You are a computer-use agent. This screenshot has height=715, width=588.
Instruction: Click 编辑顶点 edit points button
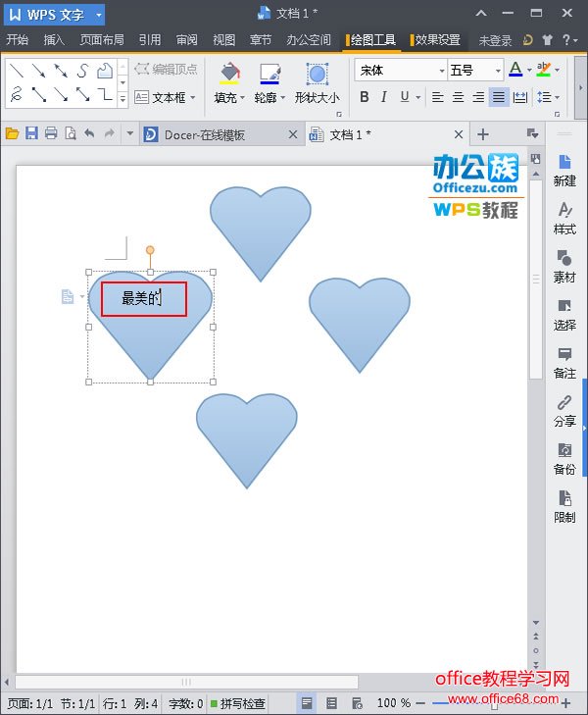coord(167,70)
